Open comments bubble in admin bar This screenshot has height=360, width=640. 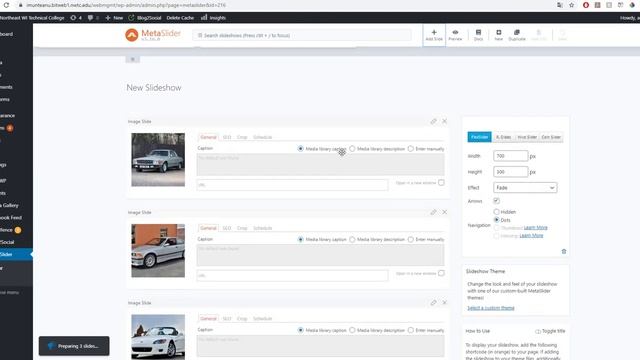coord(93,18)
